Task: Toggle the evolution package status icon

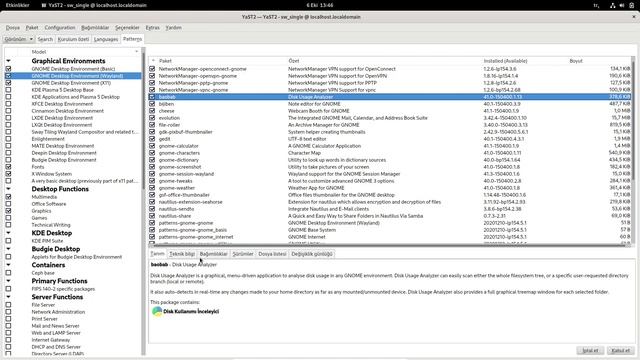Action: click(152, 118)
